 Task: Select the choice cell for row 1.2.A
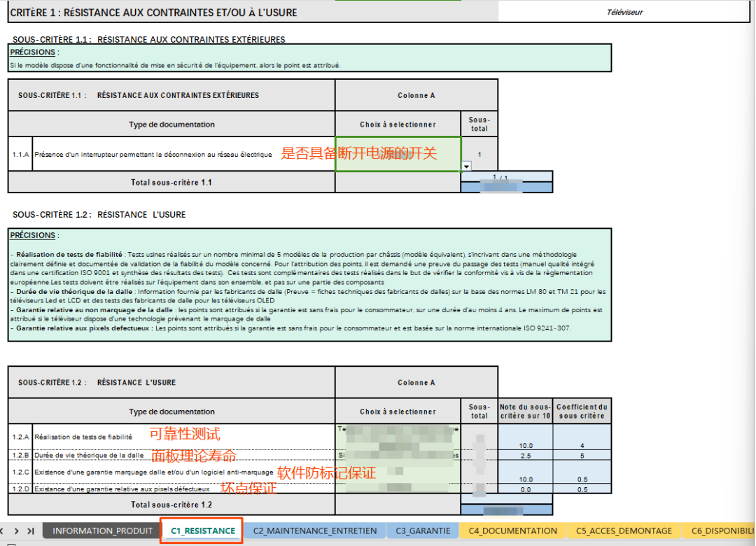(398, 437)
